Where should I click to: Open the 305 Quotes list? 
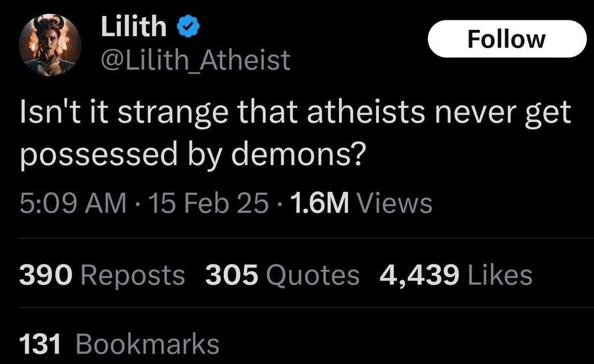[x=282, y=275]
